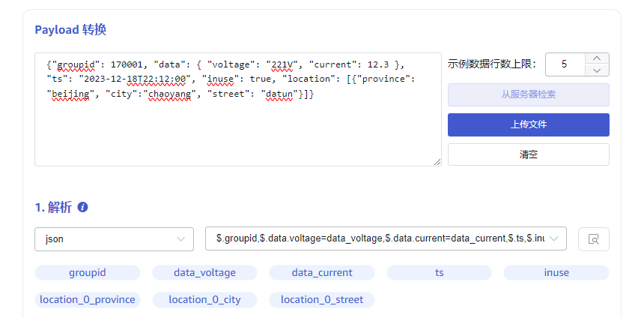
Task: Select the groupid field tag
Action: click(x=88, y=273)
